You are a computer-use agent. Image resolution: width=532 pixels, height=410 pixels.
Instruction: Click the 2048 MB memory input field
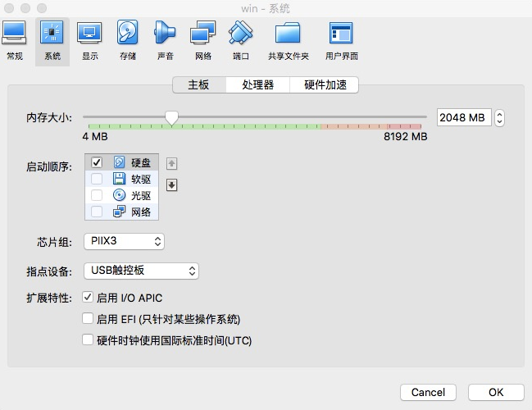click(x=464, y=117)
